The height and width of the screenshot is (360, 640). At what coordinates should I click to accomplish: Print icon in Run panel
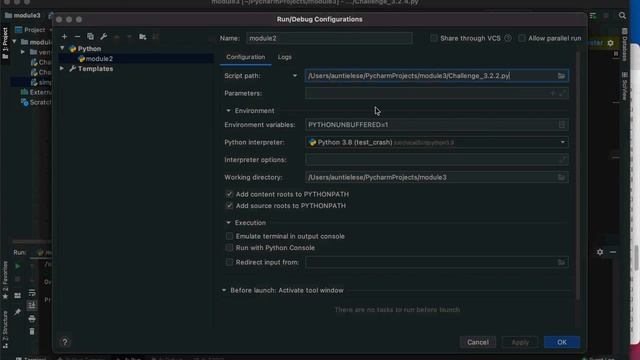[32, 318]
